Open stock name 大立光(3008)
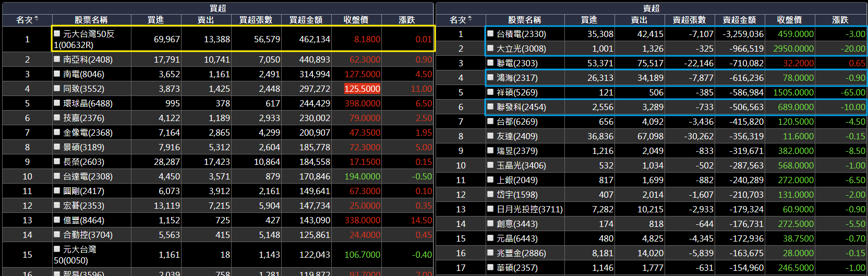868x276 pixels. click(521, 49)
